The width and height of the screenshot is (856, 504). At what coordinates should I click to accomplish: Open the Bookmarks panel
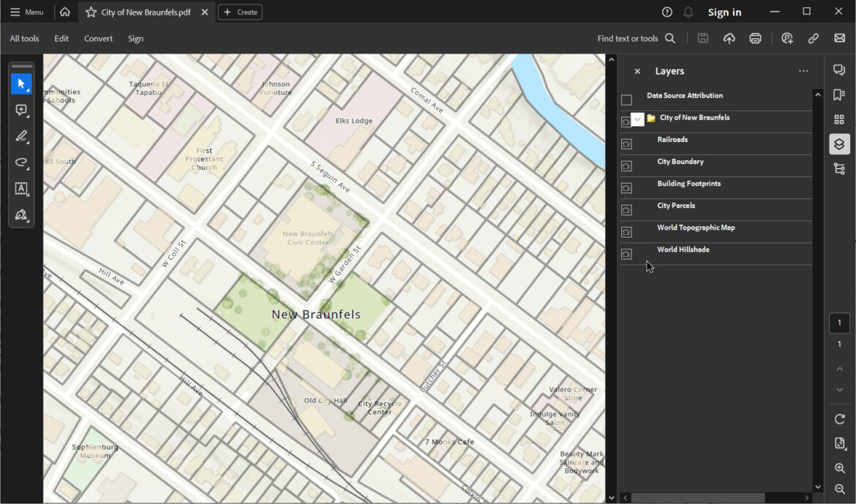click(840, 95)
